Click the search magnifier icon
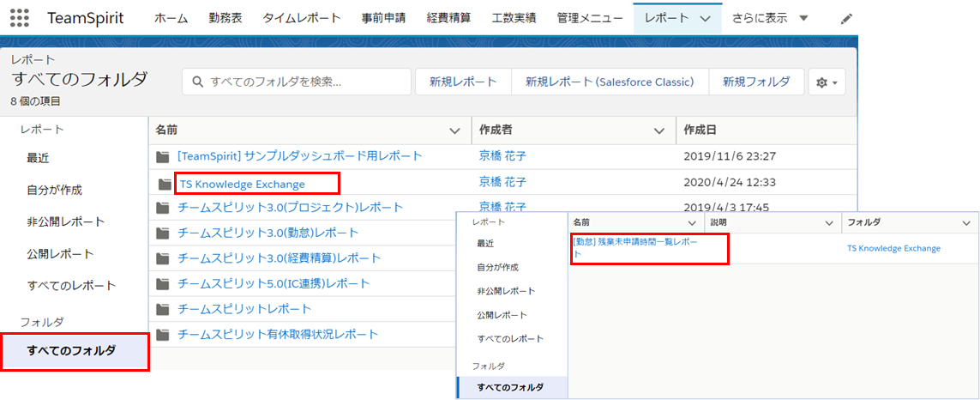The width and height of the screenshot is (980, 400). tap(197, 82)
